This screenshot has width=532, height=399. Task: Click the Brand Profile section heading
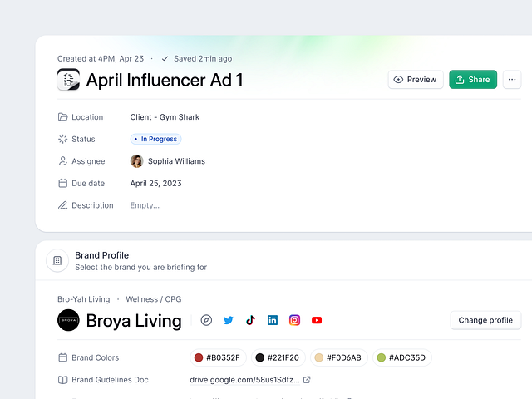click(101, 255)
